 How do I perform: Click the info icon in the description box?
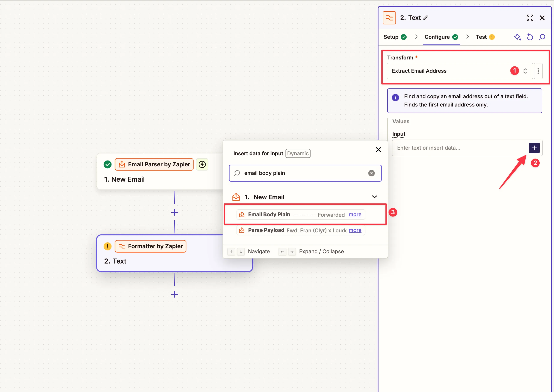(395, 98)
